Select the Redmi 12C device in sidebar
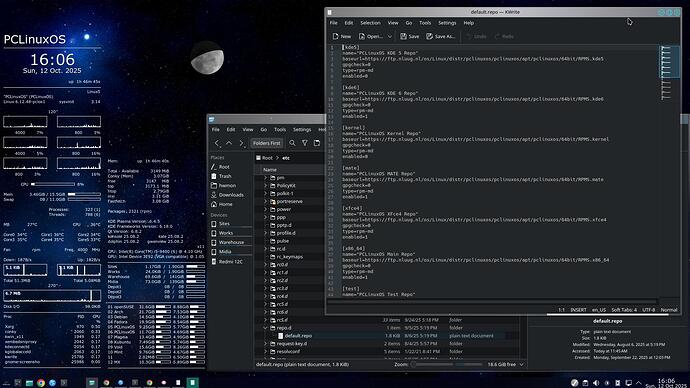The image size is (690, 388). coord(231,261)
